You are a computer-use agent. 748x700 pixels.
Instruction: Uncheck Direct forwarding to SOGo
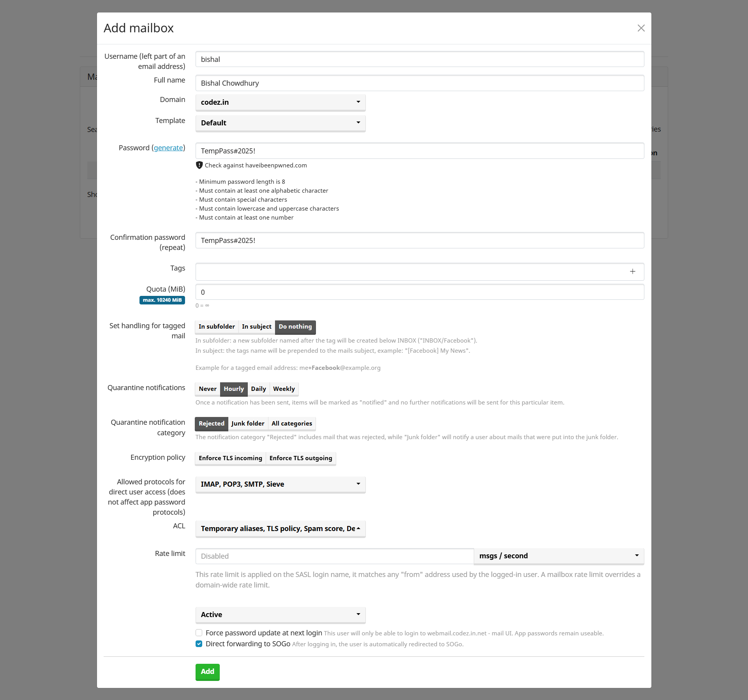coord(199,644)
